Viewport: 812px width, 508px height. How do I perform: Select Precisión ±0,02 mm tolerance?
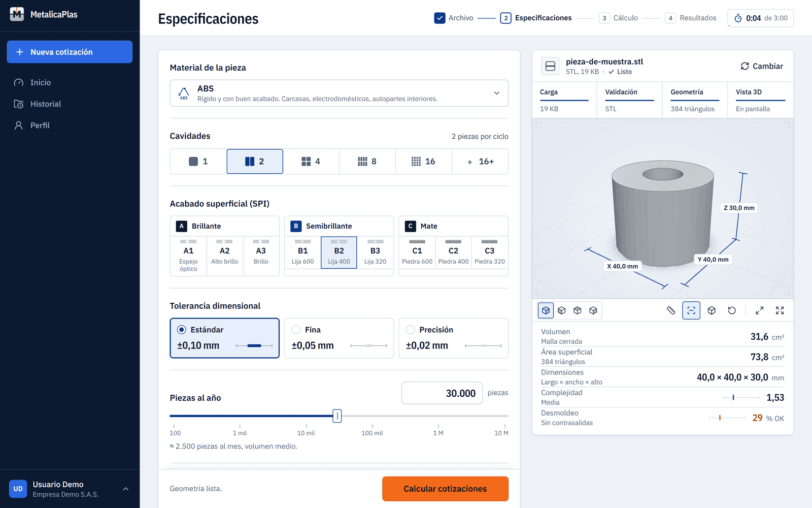(x=454, y=338)
